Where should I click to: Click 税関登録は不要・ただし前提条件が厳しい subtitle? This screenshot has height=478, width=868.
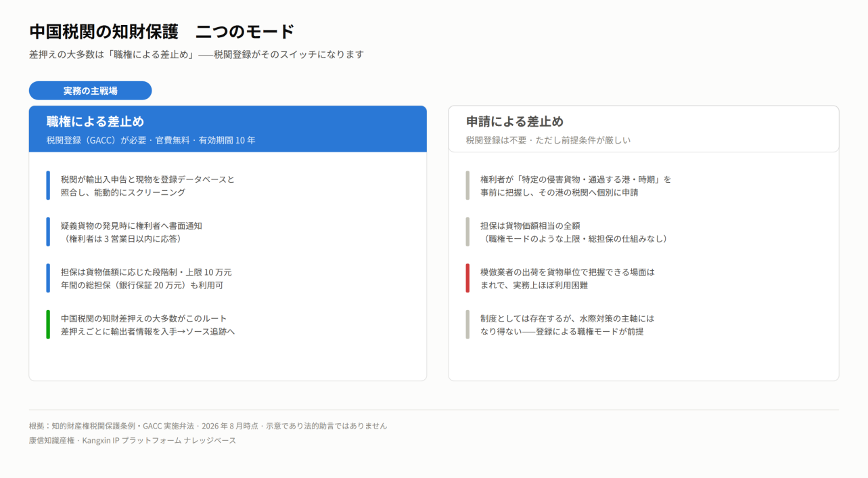click(548, 141)
